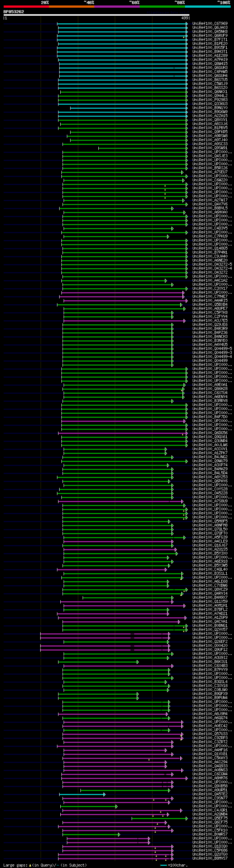
Task: Click the green ~80% identity legend segment
Action: coord(162,7)
